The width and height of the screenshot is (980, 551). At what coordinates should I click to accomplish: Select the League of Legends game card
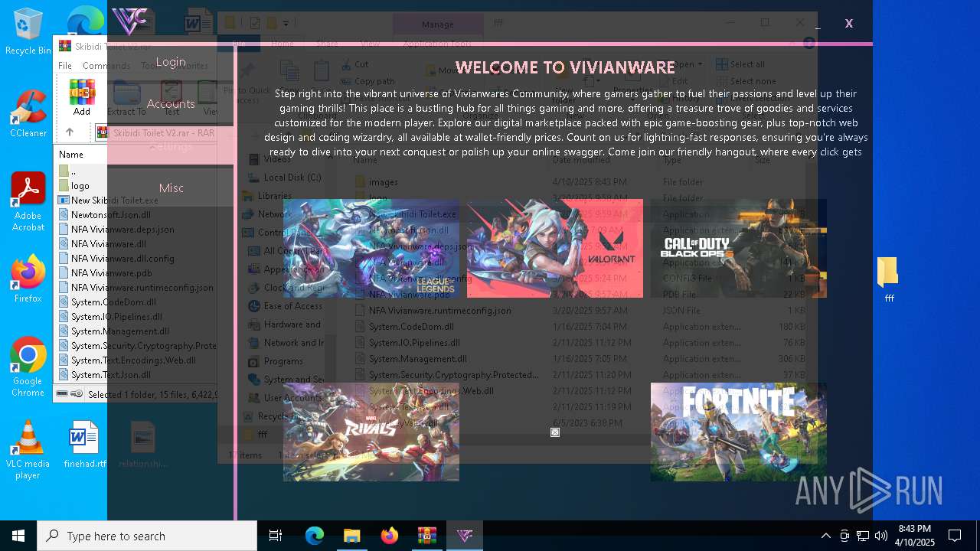point(371,248)
